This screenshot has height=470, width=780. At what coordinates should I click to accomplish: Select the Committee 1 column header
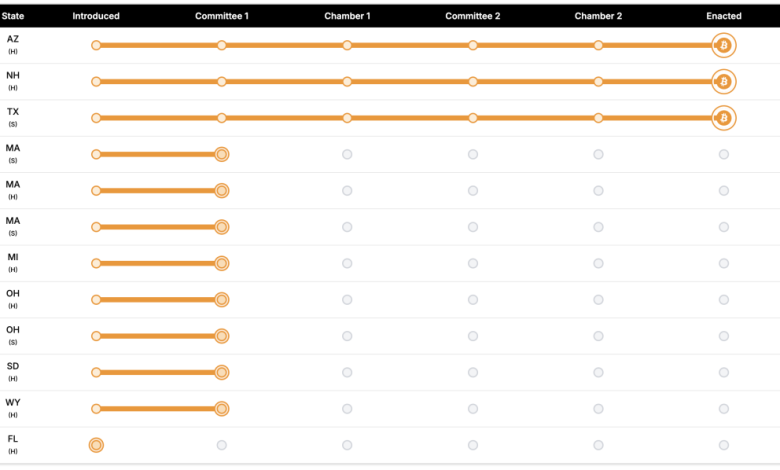(x=222, y=16)
